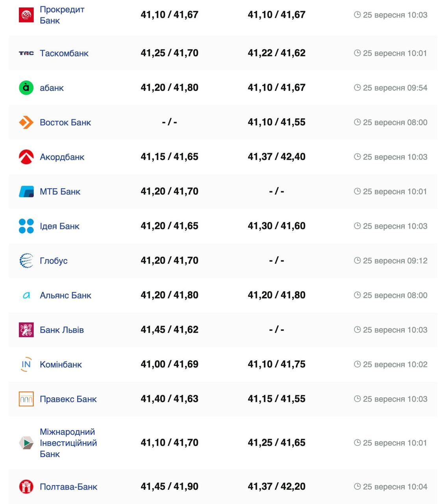Click the Прокредит Банк logo icon

point(26,15)
